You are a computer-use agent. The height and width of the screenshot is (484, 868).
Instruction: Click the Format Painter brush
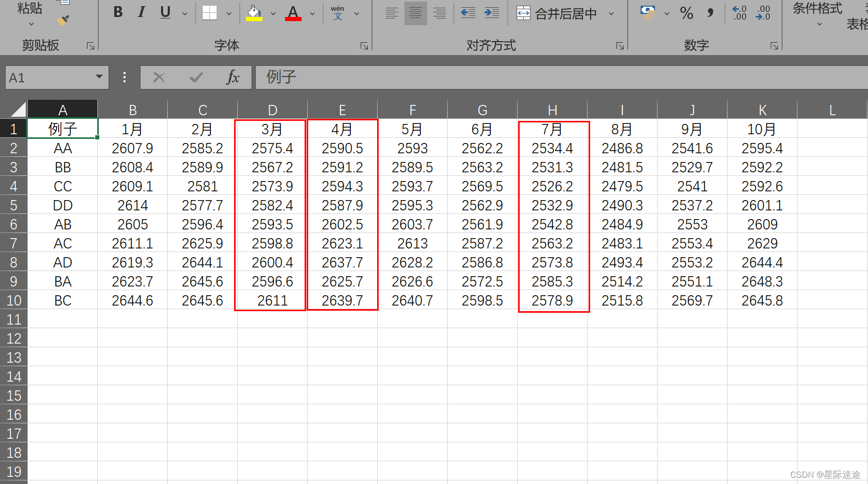[x=63, y=21]
